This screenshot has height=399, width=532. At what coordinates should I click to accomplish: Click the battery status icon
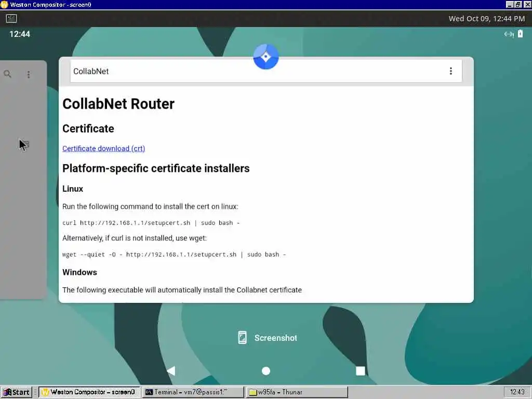[x=520, y=34]
